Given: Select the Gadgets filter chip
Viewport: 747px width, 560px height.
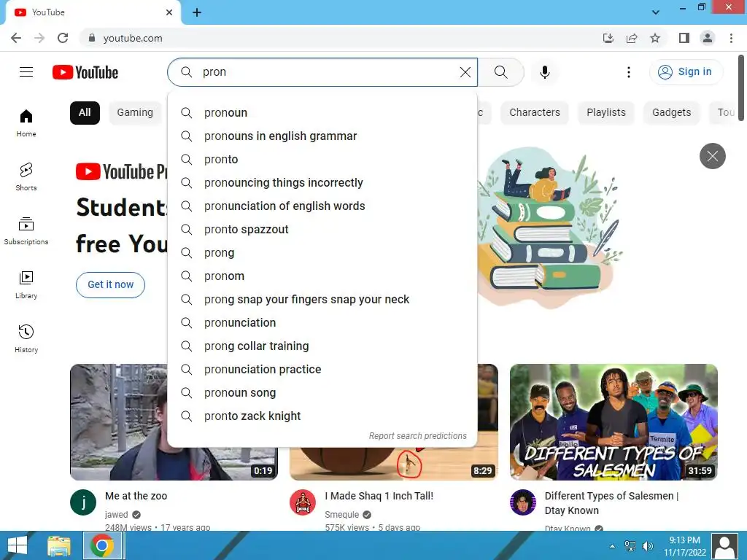Looking at the screenshot, I should click(671, 113).
